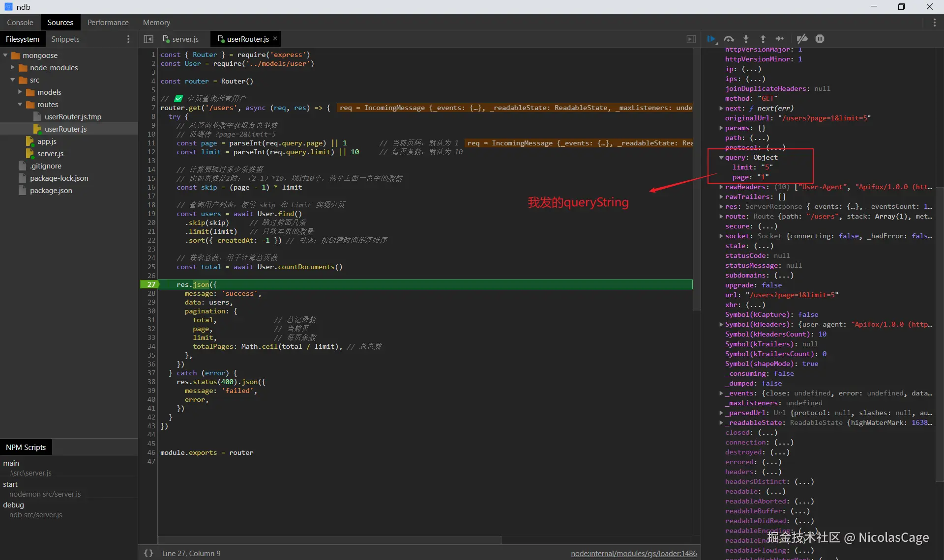Screen dimensions: 944x560
Task: Collapse the query Object property
Action: coord(721,158)
